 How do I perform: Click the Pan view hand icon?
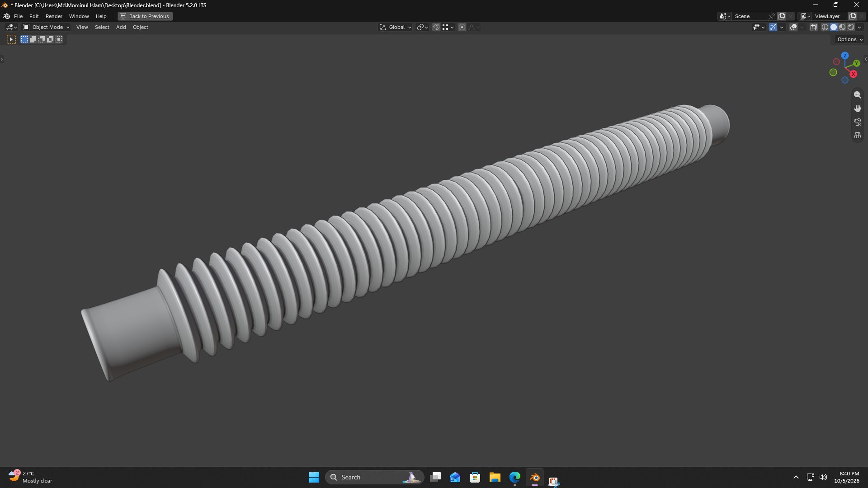point(857,108)
